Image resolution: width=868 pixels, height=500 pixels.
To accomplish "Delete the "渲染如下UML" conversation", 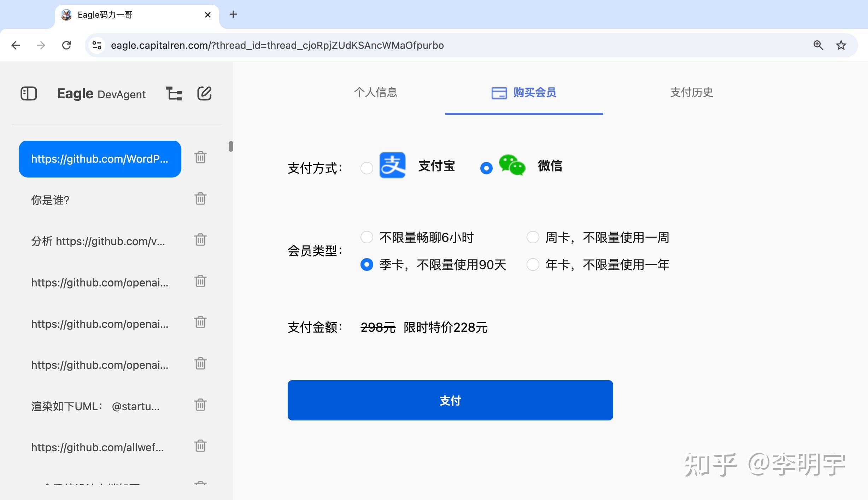I will pos(200,405).
